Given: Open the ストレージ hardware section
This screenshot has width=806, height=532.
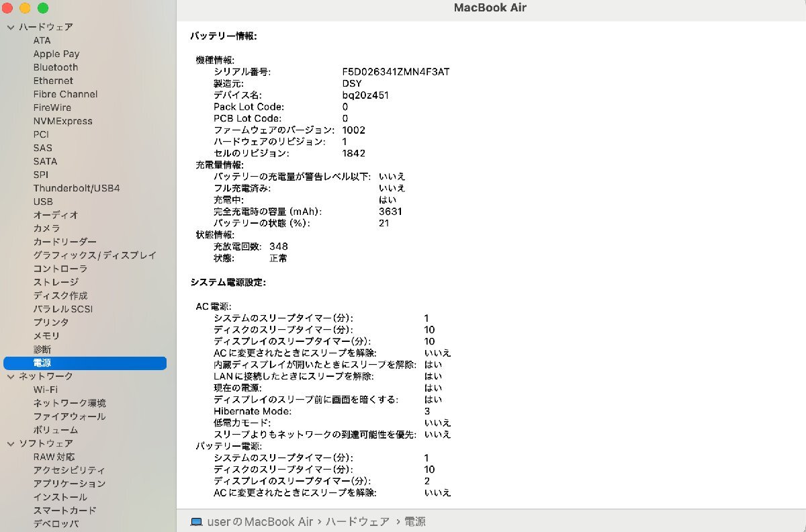Looking at the screenshot, I should pyautogui.click(x=52, y=282).
